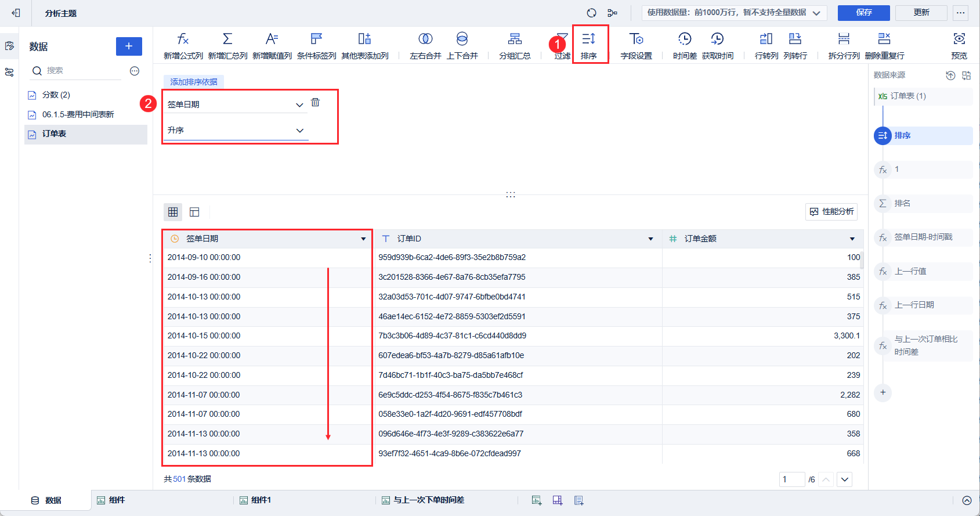This screenshot has width=980, height=516.
Task: Click the 左右合并 tool
Action: pos(425,46)
